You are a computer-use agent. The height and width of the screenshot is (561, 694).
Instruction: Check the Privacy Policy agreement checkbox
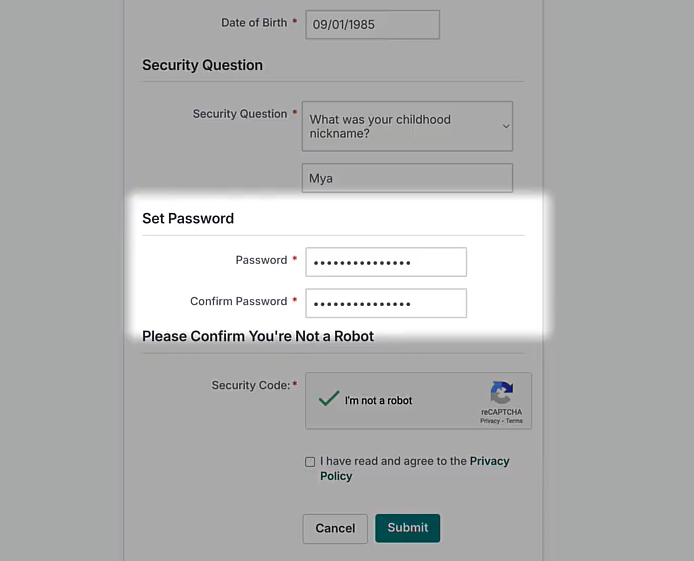click(x=310, y=462)
